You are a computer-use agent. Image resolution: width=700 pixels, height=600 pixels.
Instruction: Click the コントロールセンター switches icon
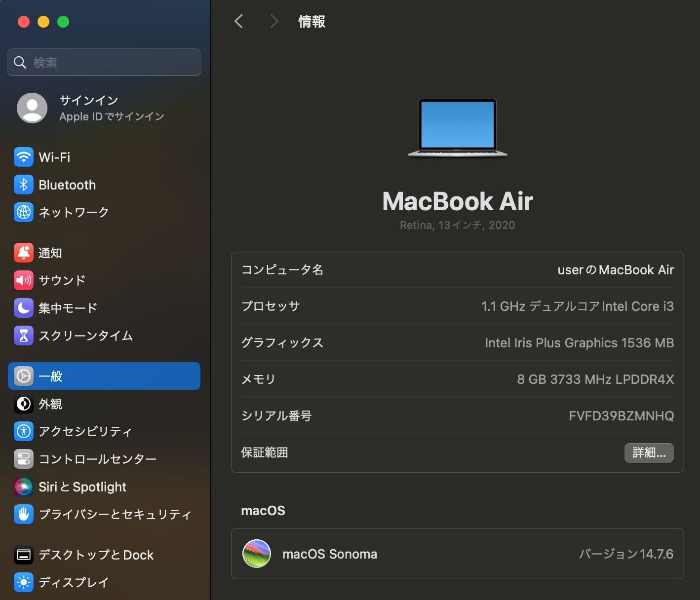coord(23,459)
